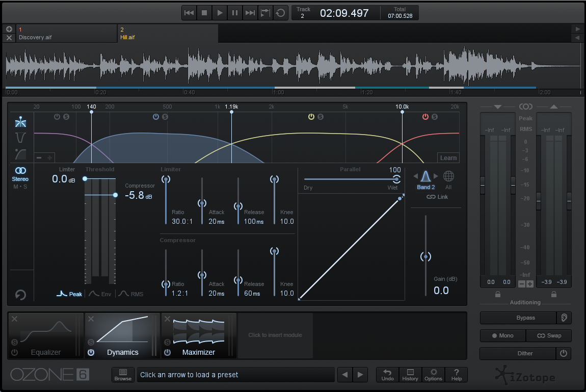Show crossover view icon in Dynamics
Viewport: 586px width, 392px height.
click(x=20, y=122)
